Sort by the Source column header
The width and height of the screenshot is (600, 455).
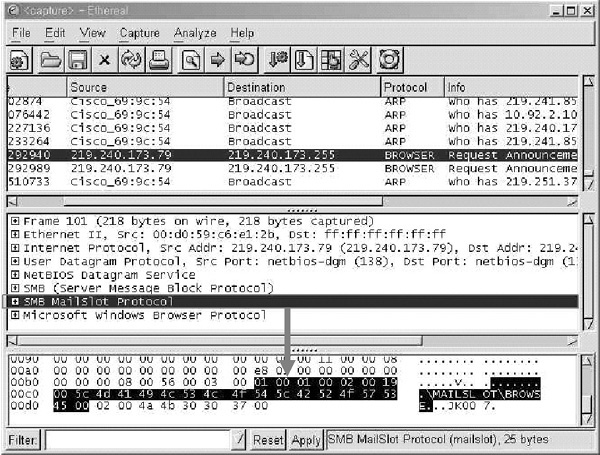click(x=145, y=87)
